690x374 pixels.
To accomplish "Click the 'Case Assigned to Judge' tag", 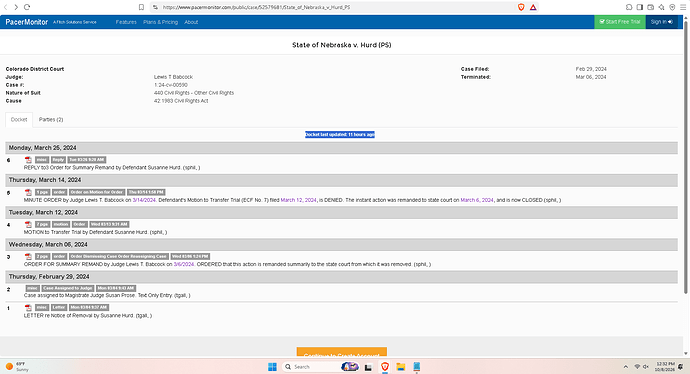I will point(68,289).
